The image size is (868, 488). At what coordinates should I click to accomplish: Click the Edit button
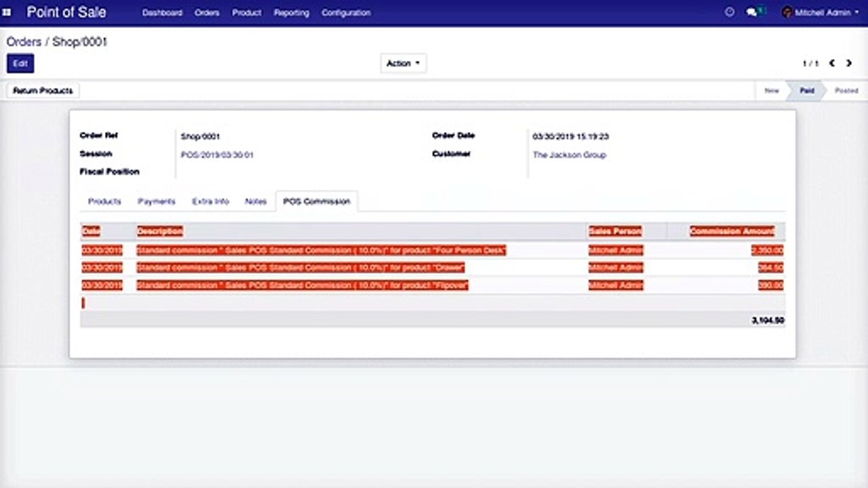click(20, 63)
